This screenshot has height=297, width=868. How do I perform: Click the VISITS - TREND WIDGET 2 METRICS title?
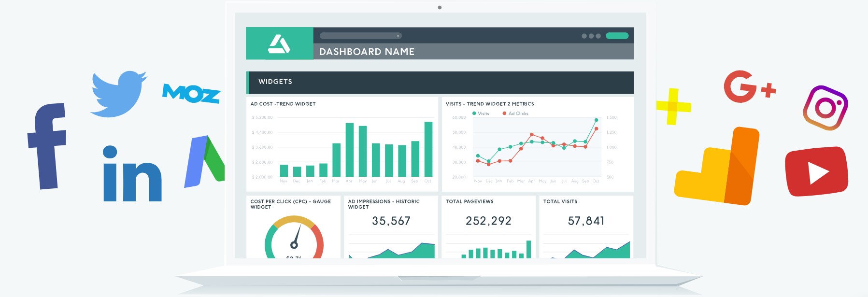pos(490,104)
